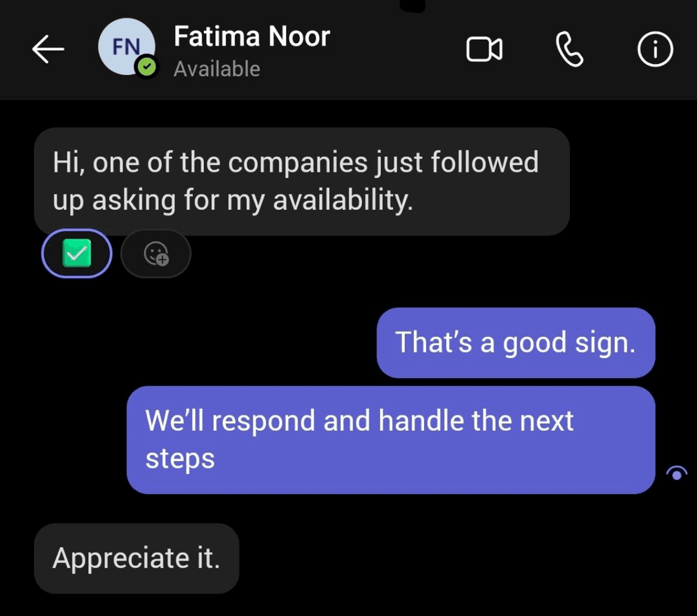The height and width of the screenshot is (616, 697).
Task: Open chat details with the info icon
Action: (x=655, y=50)
